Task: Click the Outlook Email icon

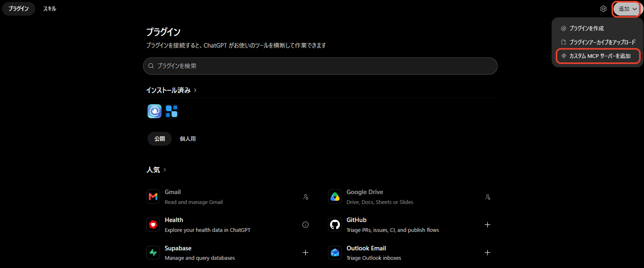Action: 335,253
